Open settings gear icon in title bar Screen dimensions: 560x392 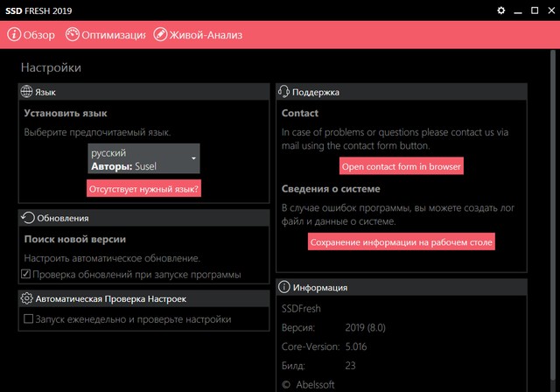(x=501, y=10)
